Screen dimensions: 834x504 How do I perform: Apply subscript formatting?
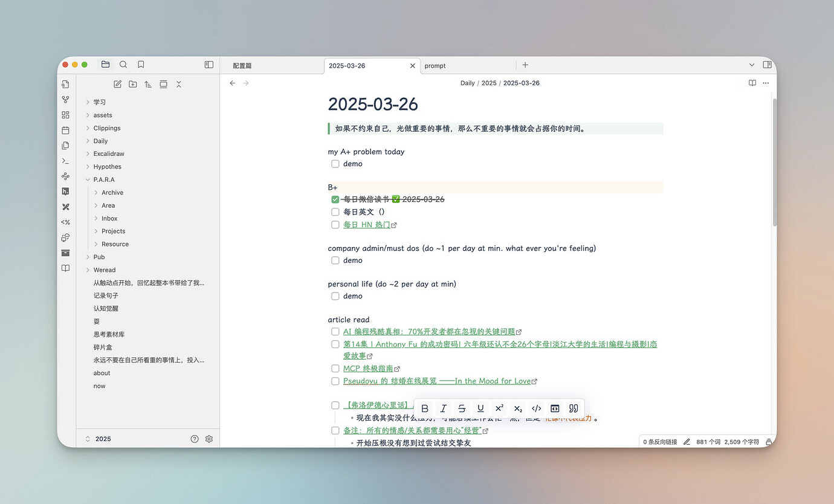(518, 409)
